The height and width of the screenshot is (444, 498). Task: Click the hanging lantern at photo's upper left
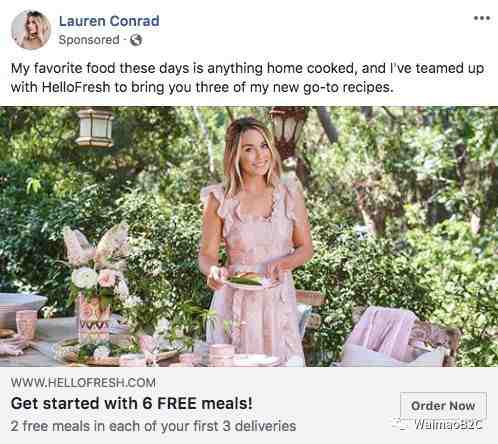(95, 127)
